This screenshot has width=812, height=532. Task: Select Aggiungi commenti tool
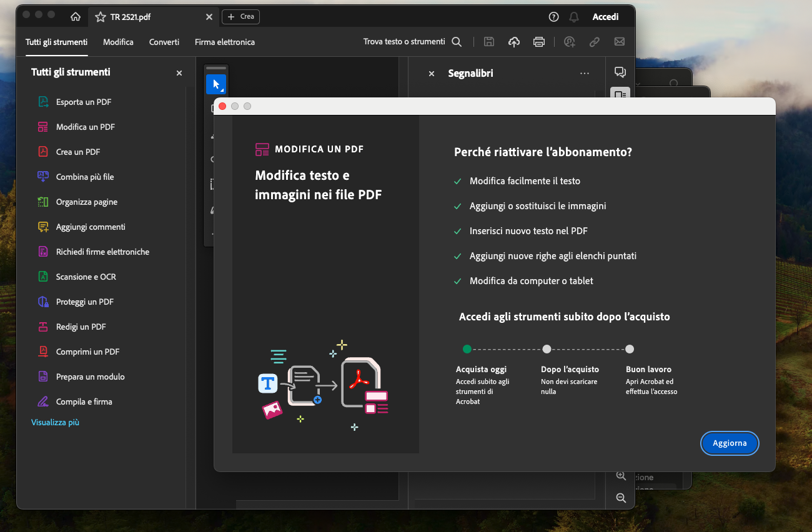[x=91, y=227]
